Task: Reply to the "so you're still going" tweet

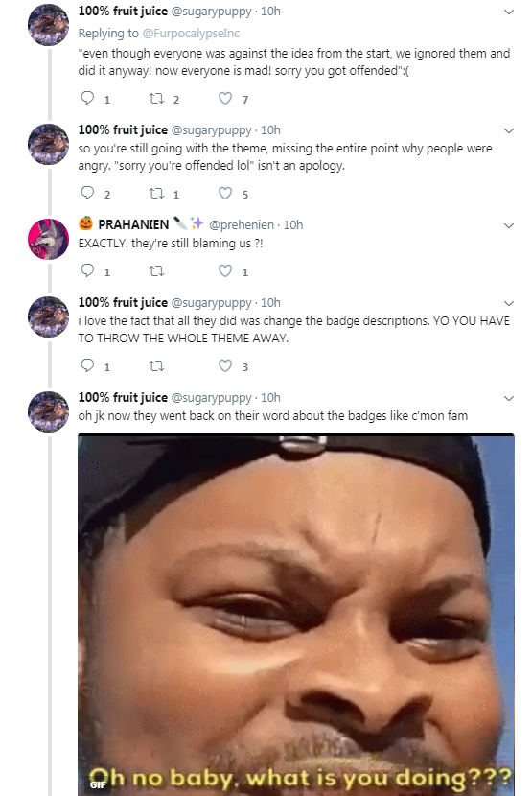Action: (88, 193)
